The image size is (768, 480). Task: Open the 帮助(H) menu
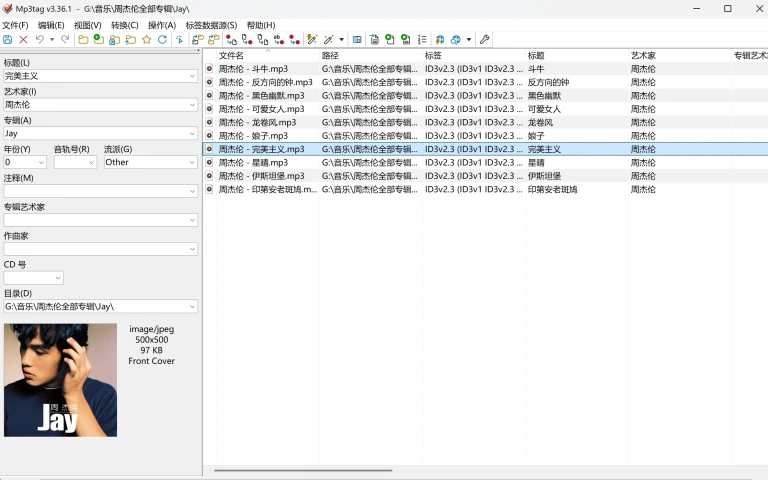tap(261, 25)
